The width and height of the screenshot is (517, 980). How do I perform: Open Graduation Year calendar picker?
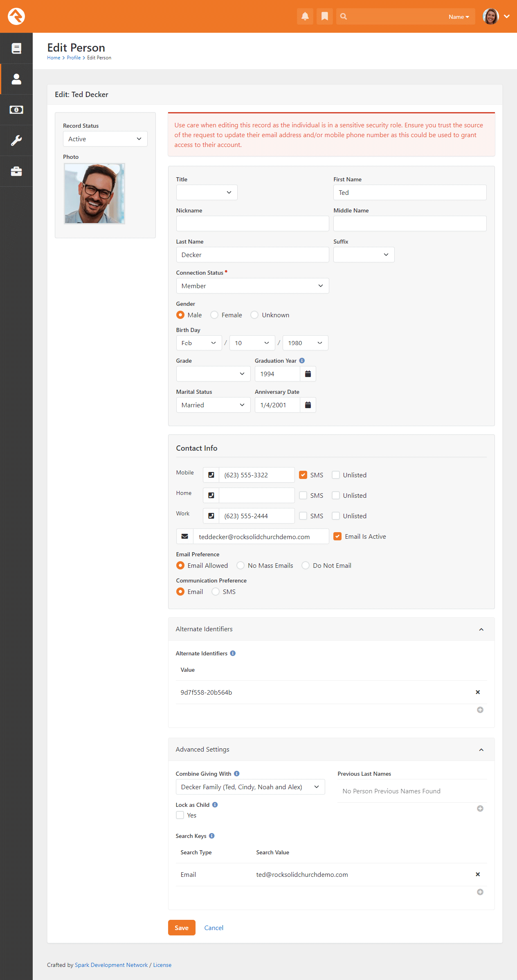[308, 374]
